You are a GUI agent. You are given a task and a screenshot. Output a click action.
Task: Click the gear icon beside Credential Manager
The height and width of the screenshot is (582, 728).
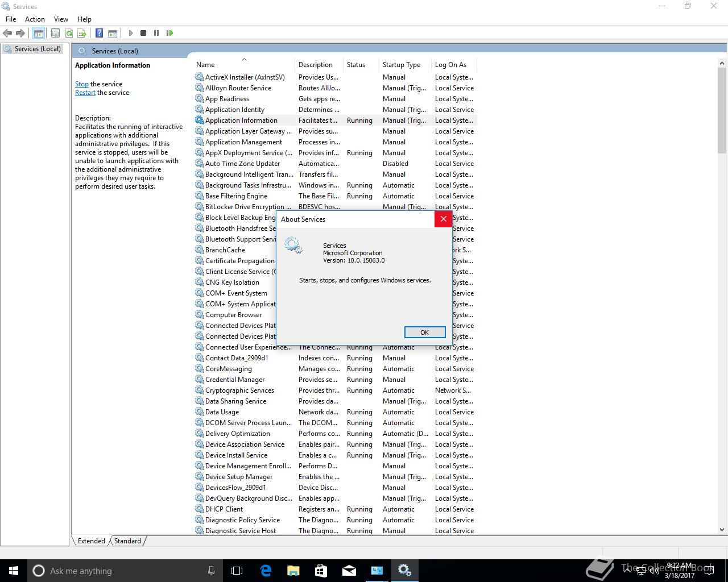(199, 379)
